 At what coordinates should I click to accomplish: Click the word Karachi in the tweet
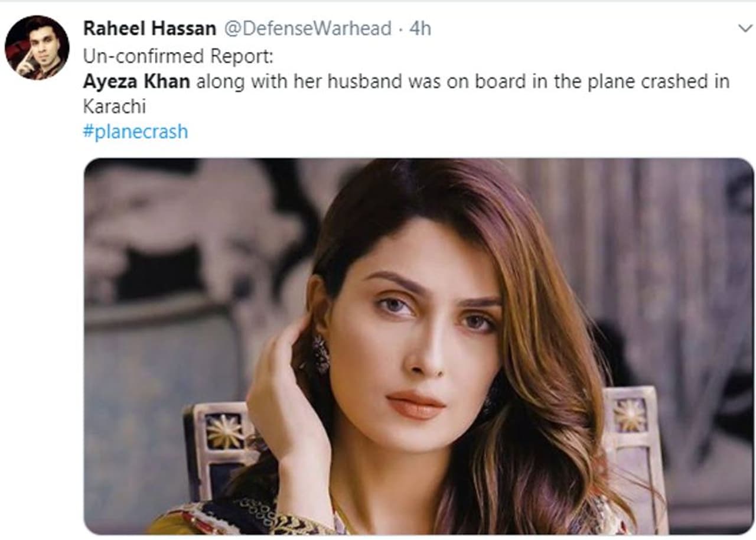click(114, 107)
